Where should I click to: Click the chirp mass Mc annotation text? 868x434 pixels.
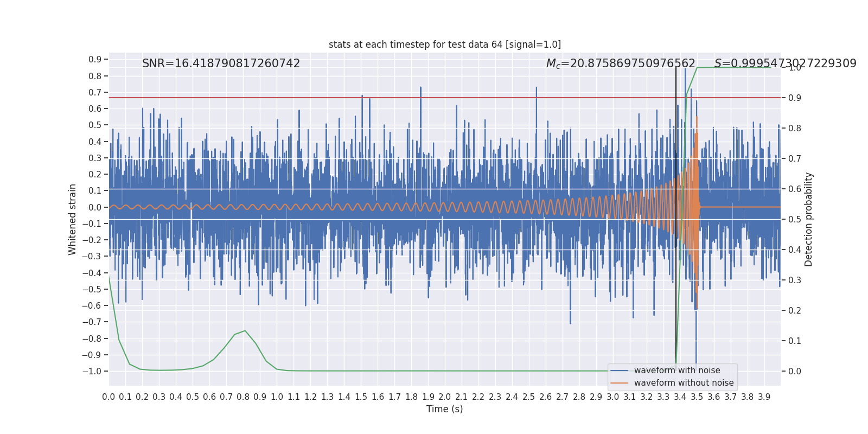[620, 63]
